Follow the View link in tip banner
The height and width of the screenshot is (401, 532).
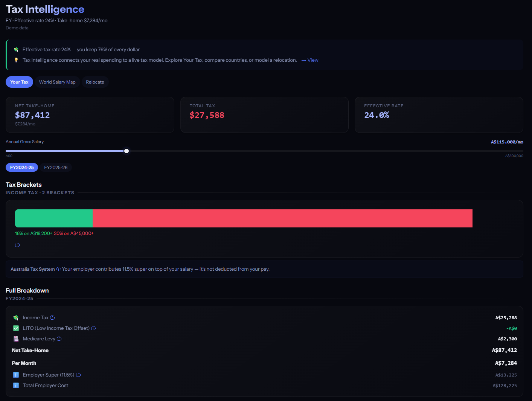[x=310, y=60]
